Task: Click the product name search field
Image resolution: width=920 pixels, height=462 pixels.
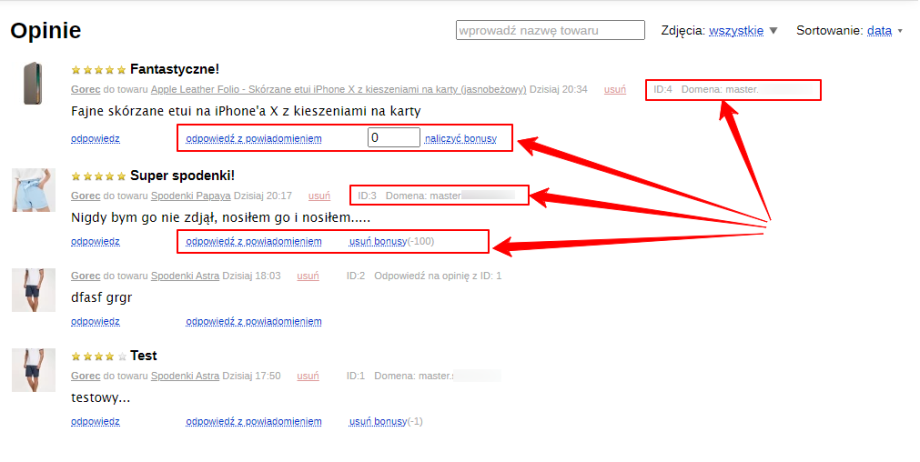Action: point(550,31)
